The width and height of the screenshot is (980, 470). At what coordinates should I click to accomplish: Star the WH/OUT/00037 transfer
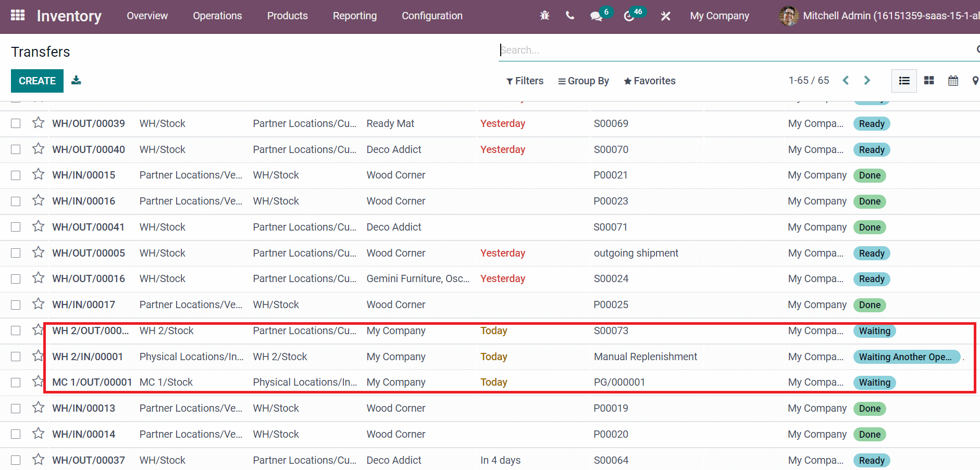(x=38, y=460)
